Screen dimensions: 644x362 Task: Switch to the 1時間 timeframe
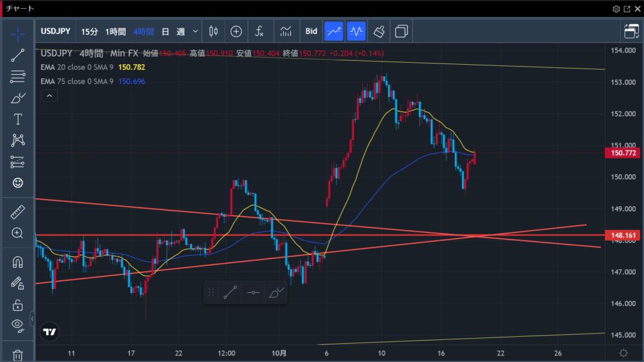click(115, 31)
